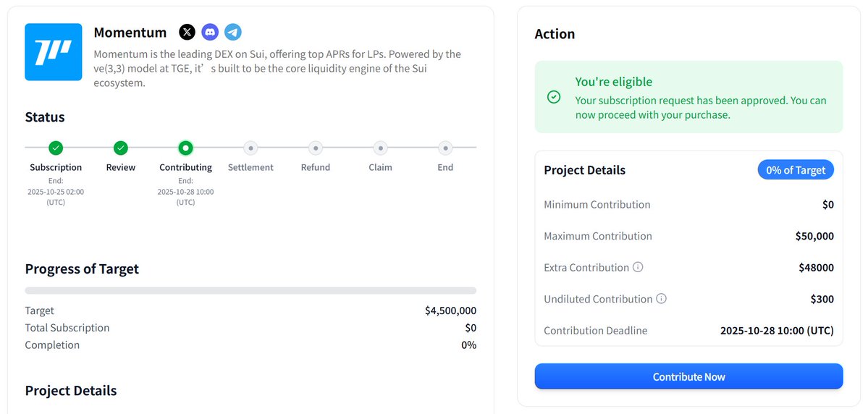Click the Momentum logo image
Image resolution: width=868 pixels, height=414 pixels.
(x=54, y=52)
